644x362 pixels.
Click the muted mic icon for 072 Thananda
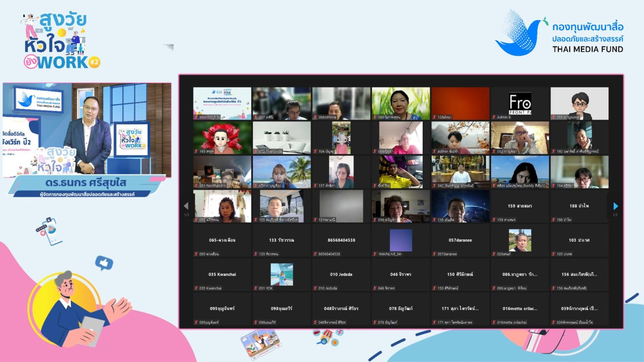click(255, 151)
